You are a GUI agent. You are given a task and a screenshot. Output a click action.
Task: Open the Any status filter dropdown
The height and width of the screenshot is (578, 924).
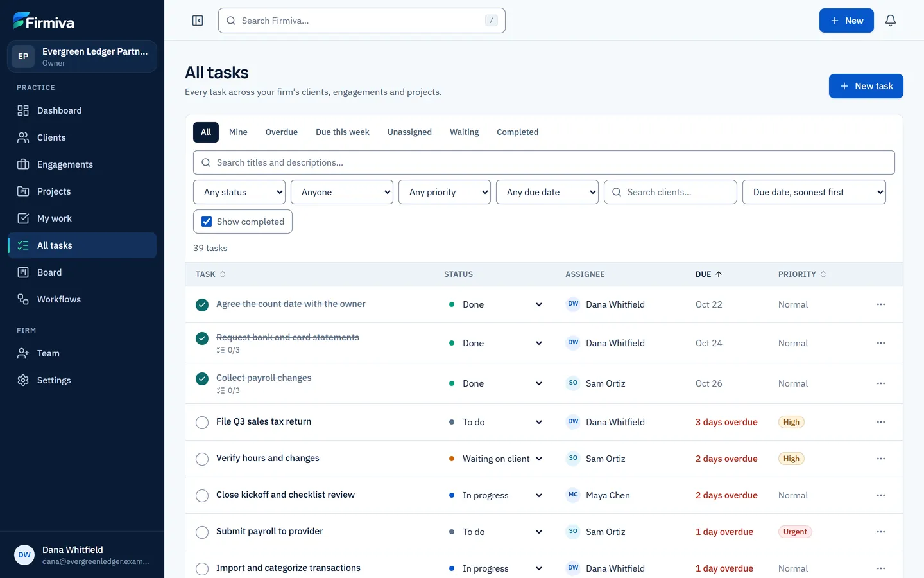[x=239, y=192]
